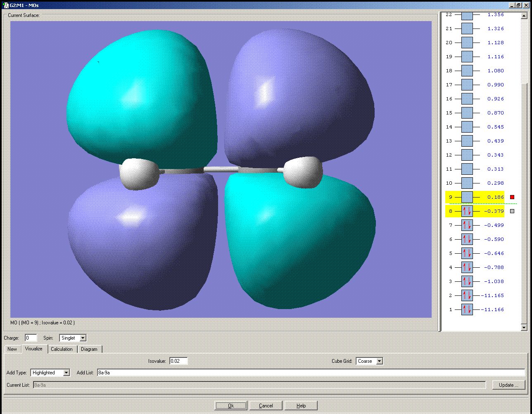Click the orbital 3 electron-pair box
Screen dimensions: 532x414
tap(467, 281)
